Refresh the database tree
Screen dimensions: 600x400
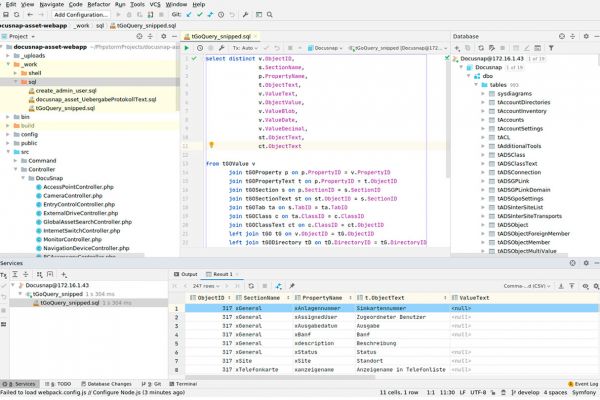tap(482, 47)
